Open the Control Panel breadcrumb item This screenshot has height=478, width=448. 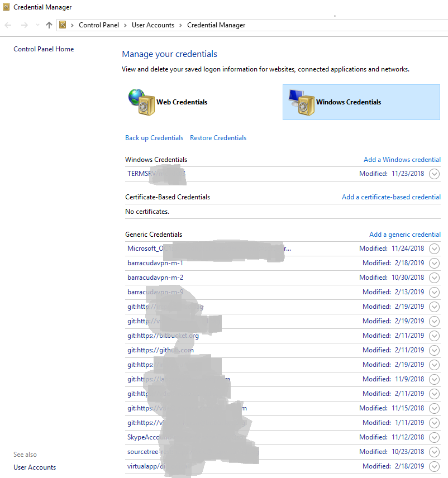click(x=99, y=25)
